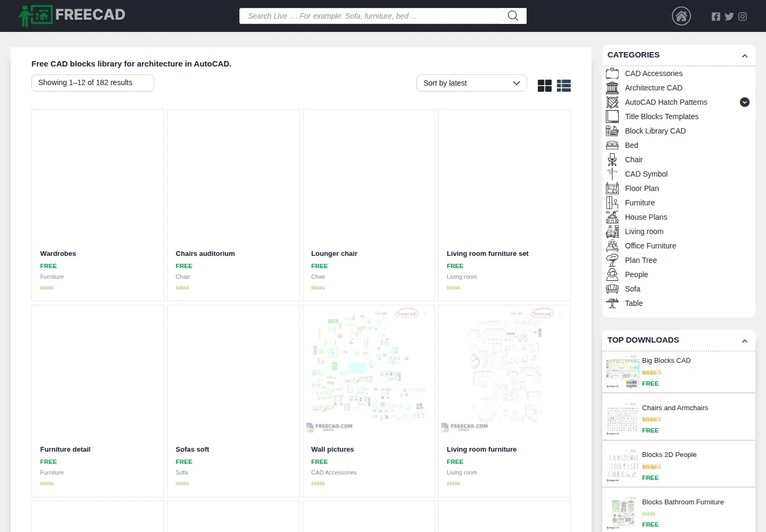Open the Chairs auditorium product link
This screenshot has height=532, width=766.
click(205, 254)
